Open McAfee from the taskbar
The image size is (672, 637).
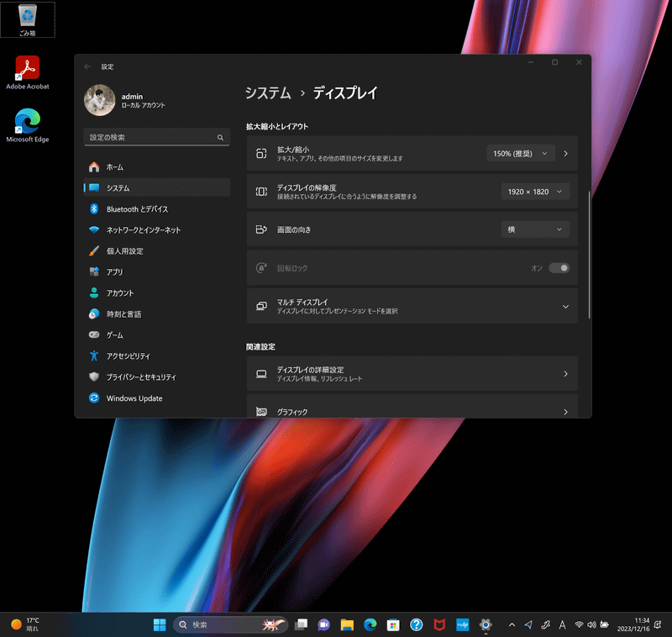pyautogui.click(x=438, y=624)
